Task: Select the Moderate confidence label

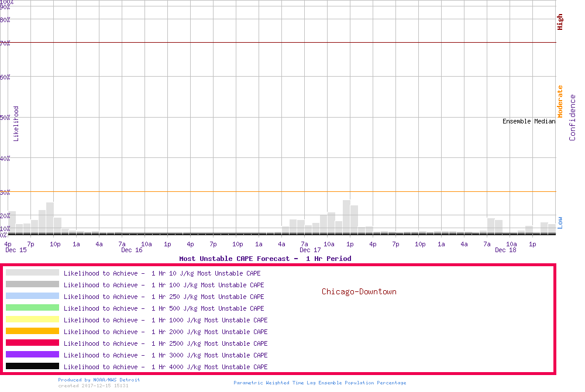Action: (560, 101)
